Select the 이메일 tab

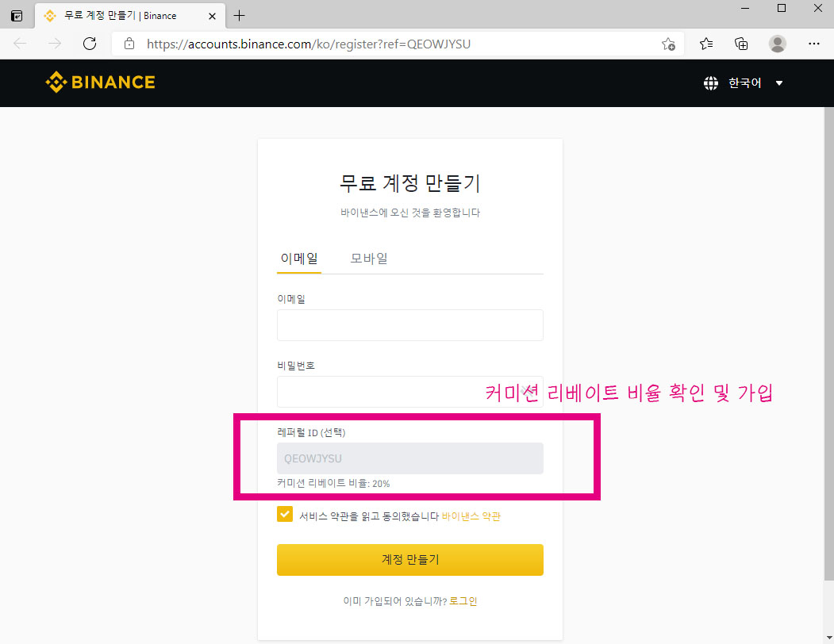(298, 258)
